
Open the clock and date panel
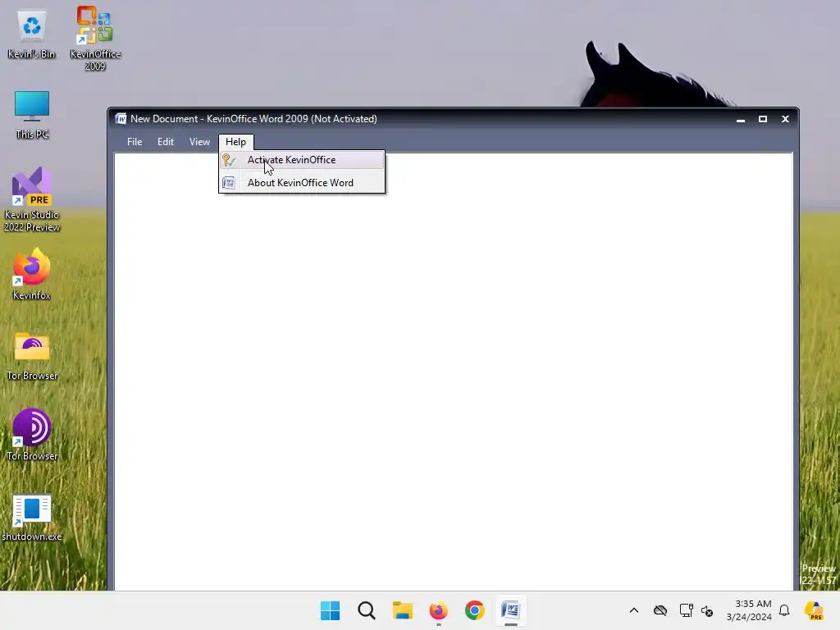749,610
